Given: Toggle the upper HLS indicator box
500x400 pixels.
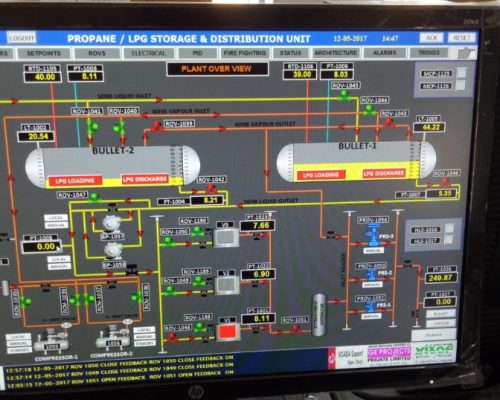Looking at the screenshot, I should tap(449, 229).
